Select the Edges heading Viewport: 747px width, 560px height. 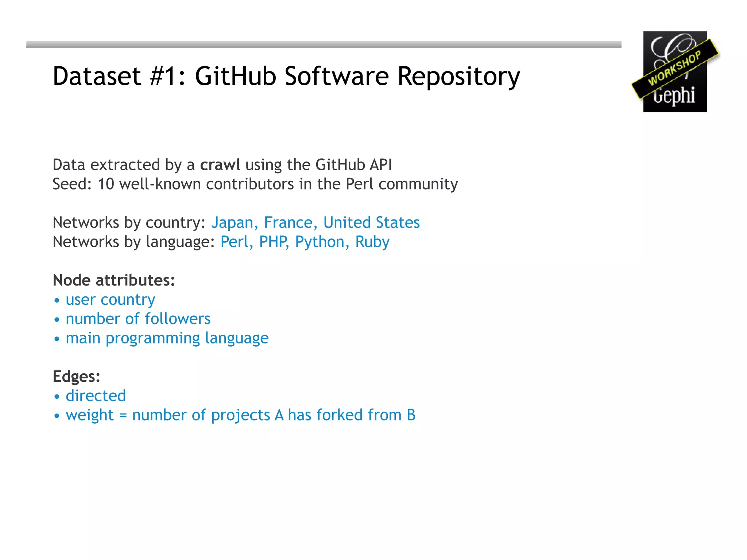click(x=76, y=376)
